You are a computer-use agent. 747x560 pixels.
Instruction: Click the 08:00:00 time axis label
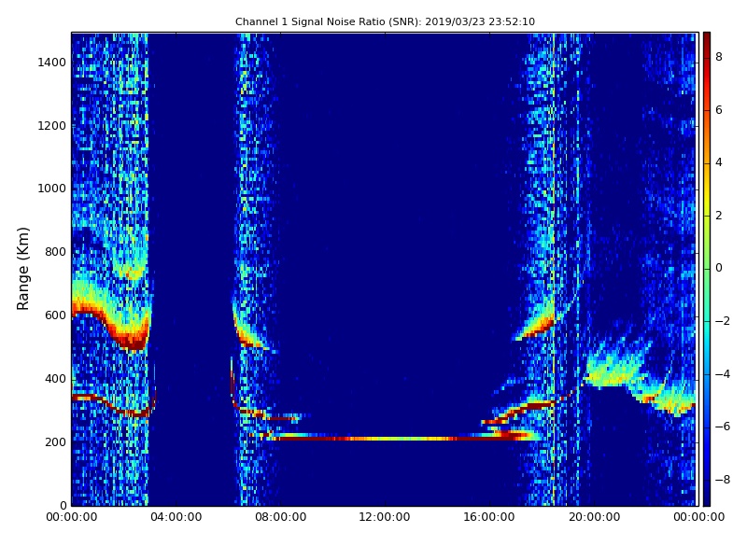coord(281,517)
